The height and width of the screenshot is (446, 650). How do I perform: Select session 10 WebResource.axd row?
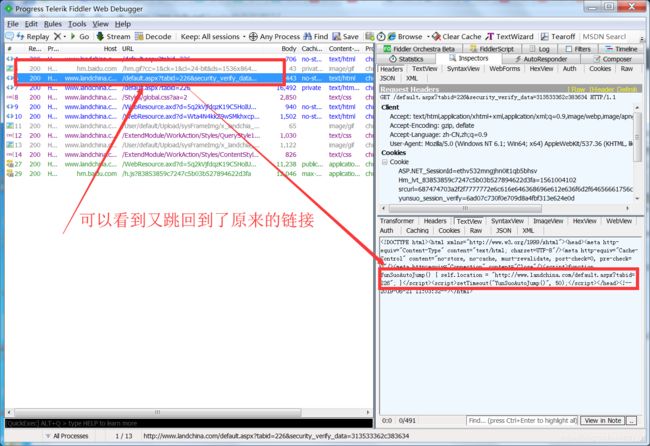coord(189,116)
